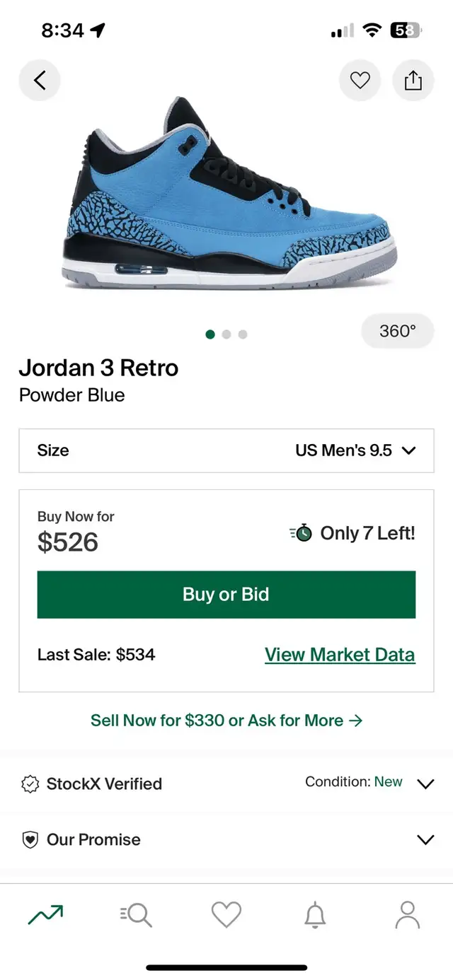Tap the heart to favorite the Jordan 3 Retro
453x980 pixels.
(x=360, y=80)
